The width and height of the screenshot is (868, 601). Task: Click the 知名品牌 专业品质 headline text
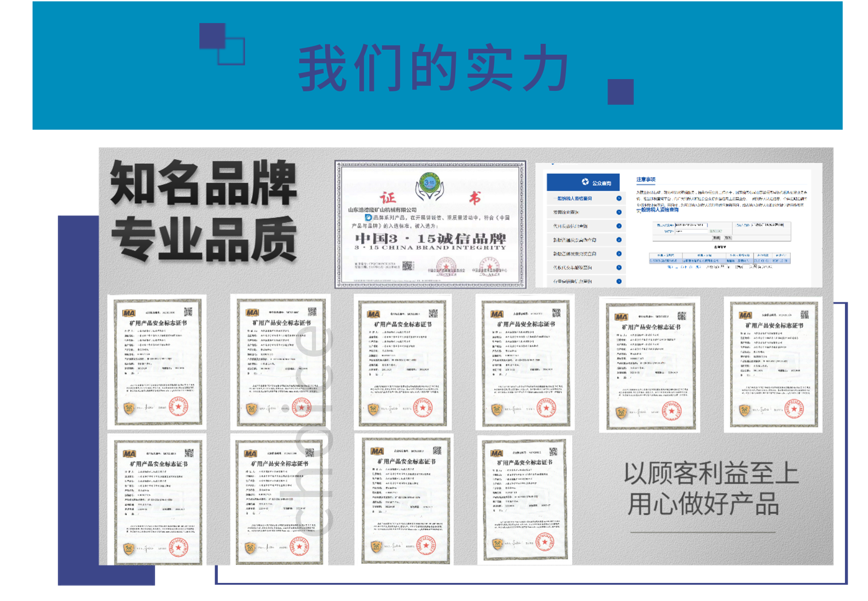(x=203, y=210)
